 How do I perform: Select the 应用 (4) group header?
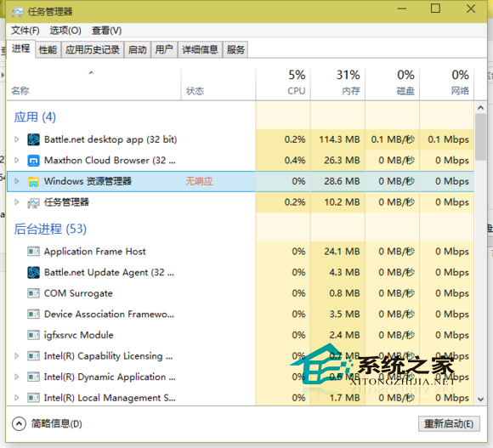[x=35, y=117]
